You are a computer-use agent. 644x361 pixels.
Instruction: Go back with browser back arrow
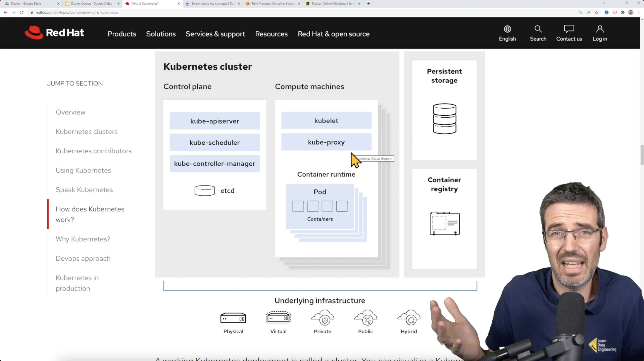click(x=6, y=12)
